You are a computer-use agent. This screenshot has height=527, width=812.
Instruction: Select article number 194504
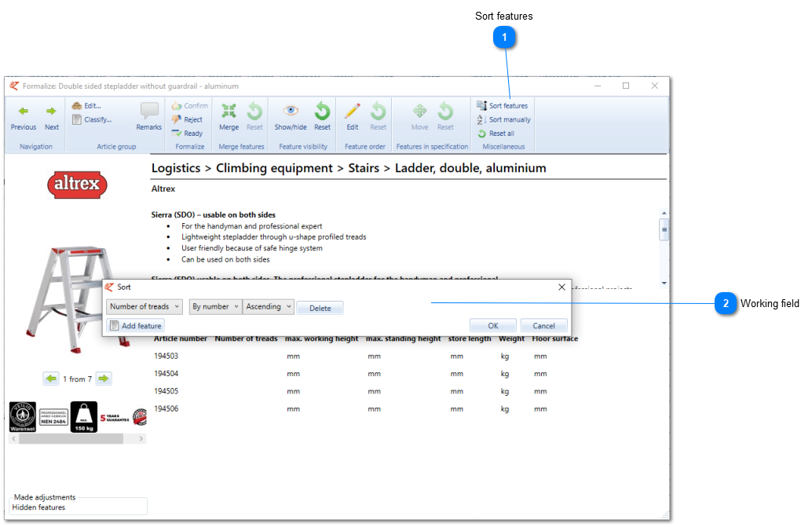coord(166,374)
